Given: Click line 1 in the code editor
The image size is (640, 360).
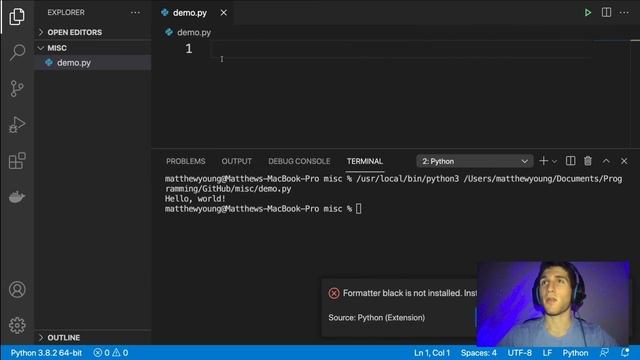Looking at the screenshot, I should [x=402, y=49].
